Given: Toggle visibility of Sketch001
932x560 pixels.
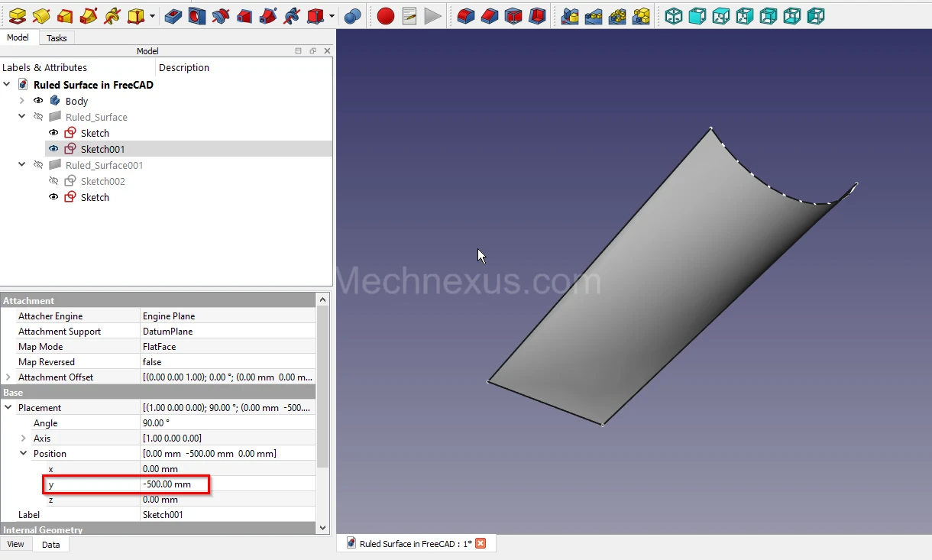Looking at the screenshot, I should [x=53, y=149].
